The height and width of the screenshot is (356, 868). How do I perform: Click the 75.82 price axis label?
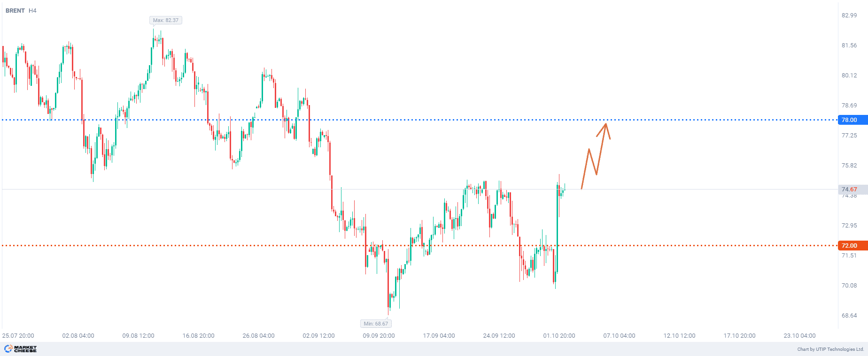pos(849,166)
